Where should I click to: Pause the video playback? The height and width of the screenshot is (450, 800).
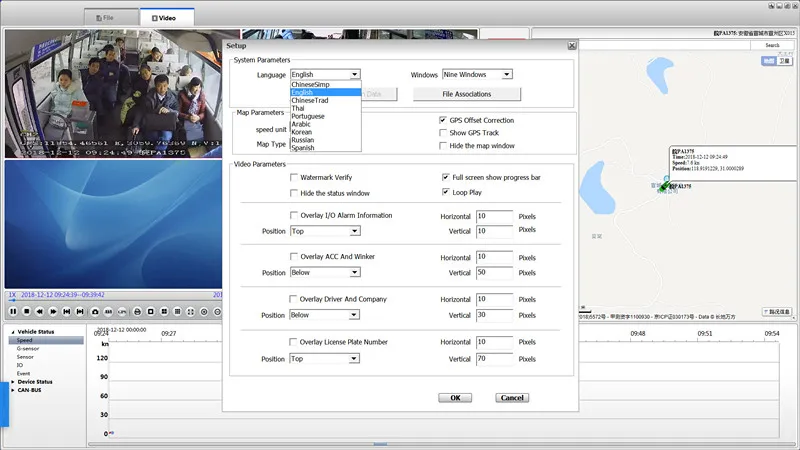click(13, 312)
